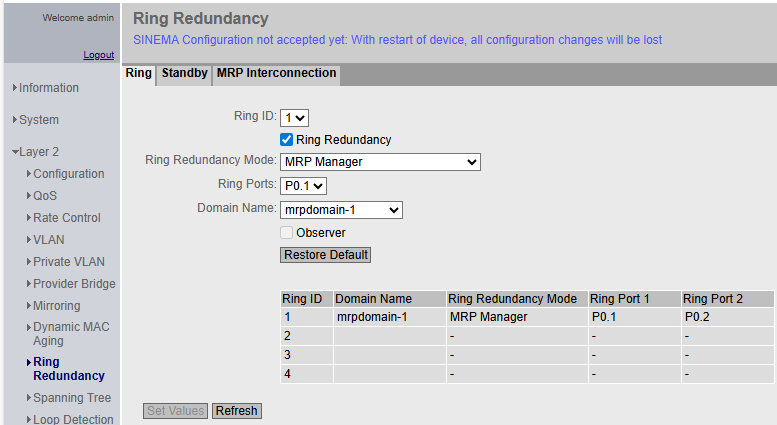Image resolution: width=777 pixels, height=425 pixels.
Task: Click the Logout link
Action: click(98, 55)
